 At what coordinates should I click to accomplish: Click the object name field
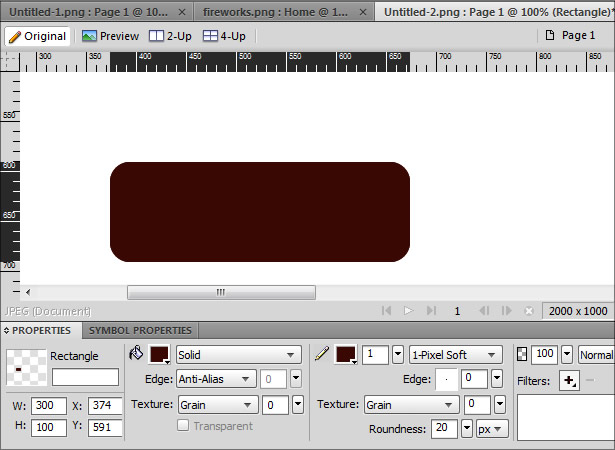[85, 377]
